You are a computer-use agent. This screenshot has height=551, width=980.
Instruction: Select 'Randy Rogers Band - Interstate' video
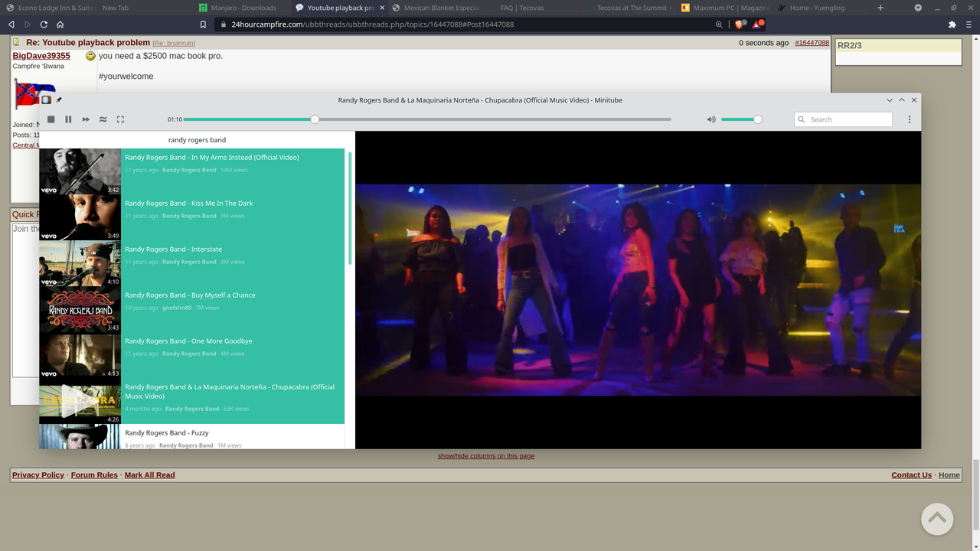[x=191, y=263]
